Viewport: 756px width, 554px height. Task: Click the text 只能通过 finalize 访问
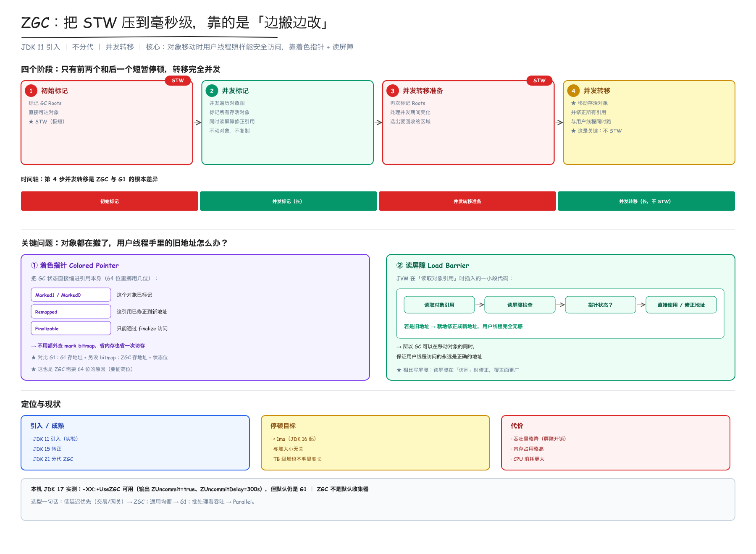[x=142, y=328]
